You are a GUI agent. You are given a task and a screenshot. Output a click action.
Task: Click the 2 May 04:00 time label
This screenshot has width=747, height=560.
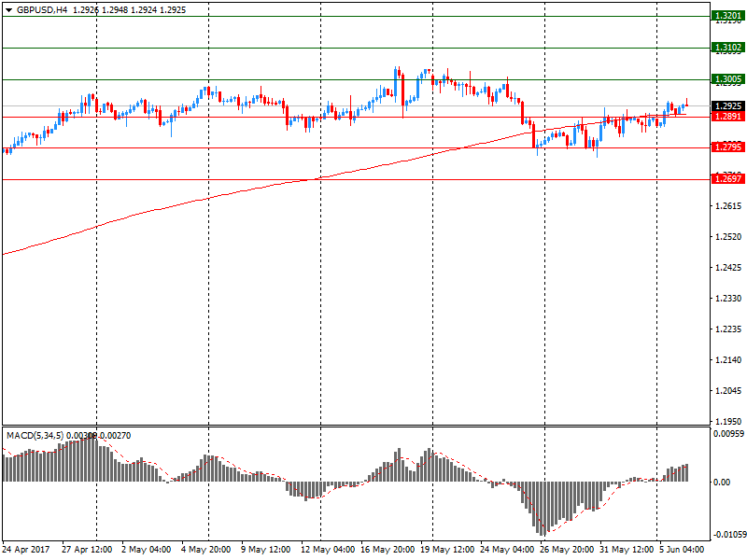[x=146, y=550]
